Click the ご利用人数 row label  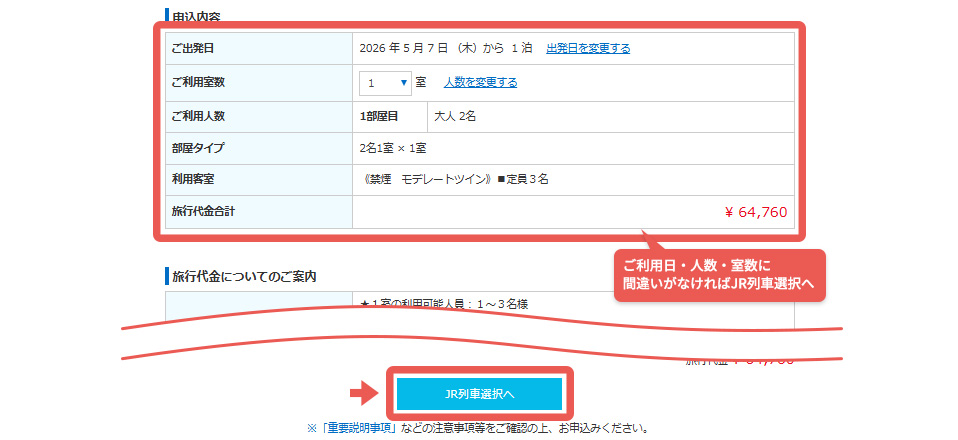(198, 117)
